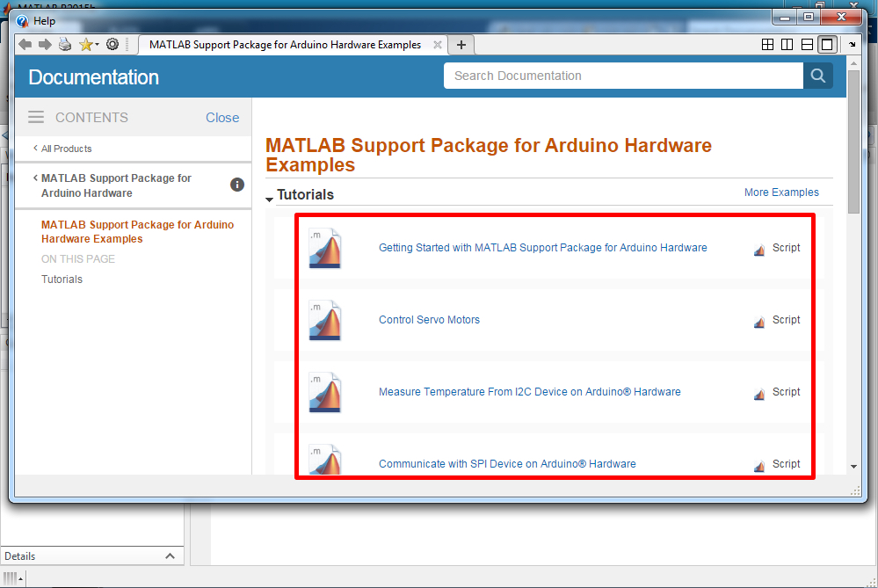Select the Arduino Hardware Examples tab
Viewport: 878px width, 588px height.
pyautogui.click(x=285, y=45)
